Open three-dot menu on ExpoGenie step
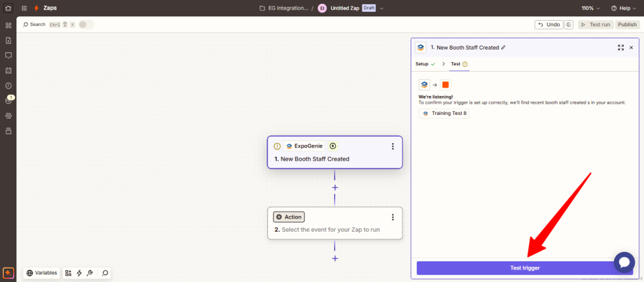 tap(392, 146)
